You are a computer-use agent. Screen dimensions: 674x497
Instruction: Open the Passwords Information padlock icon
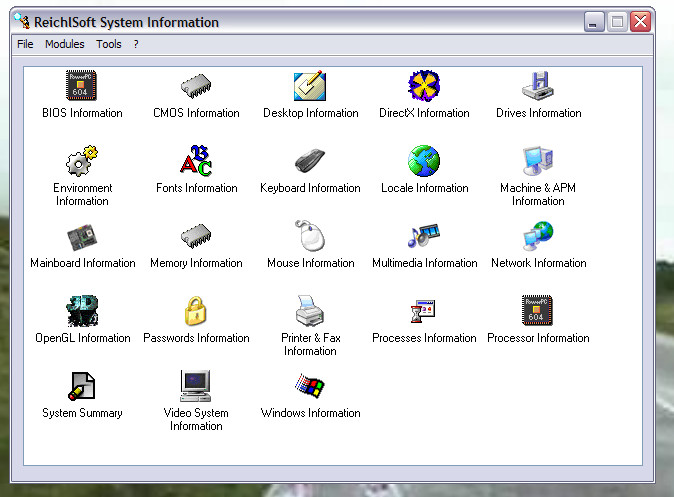pyautogui.click(x=196, y=312)
